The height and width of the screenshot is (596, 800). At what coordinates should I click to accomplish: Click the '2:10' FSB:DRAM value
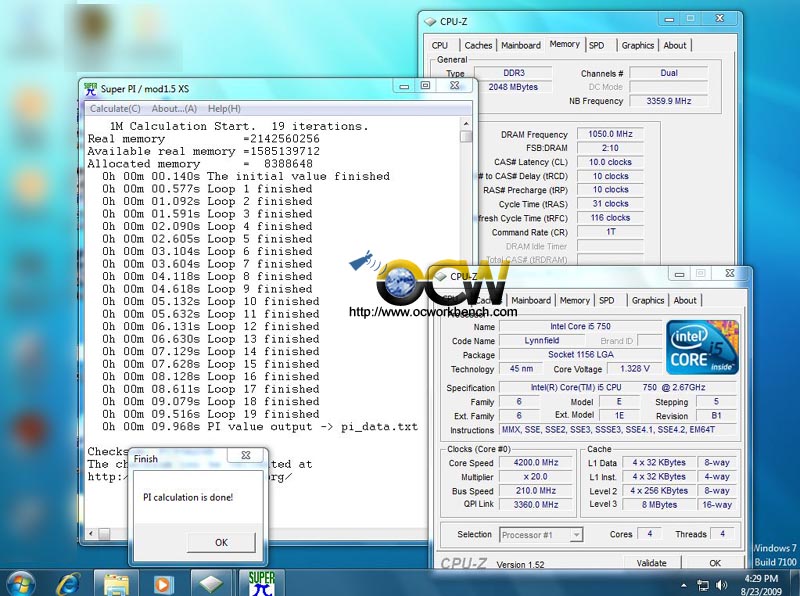point(610,148)
